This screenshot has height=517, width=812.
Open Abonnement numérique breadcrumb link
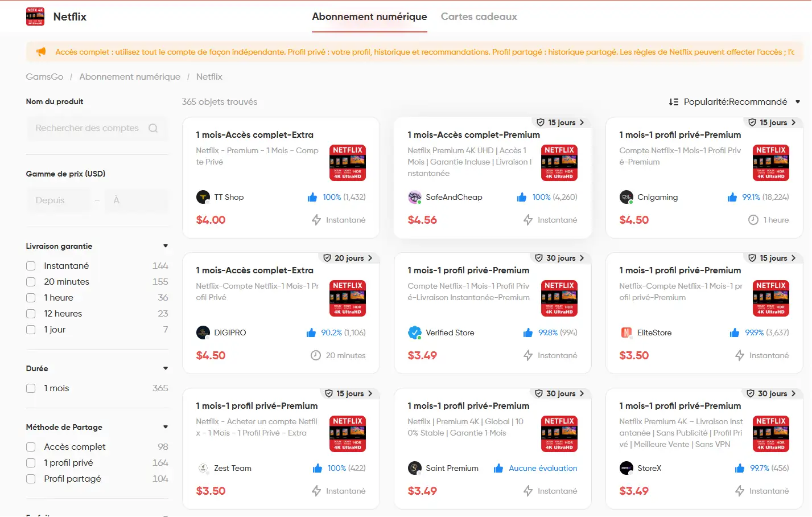tap(130, 77)
